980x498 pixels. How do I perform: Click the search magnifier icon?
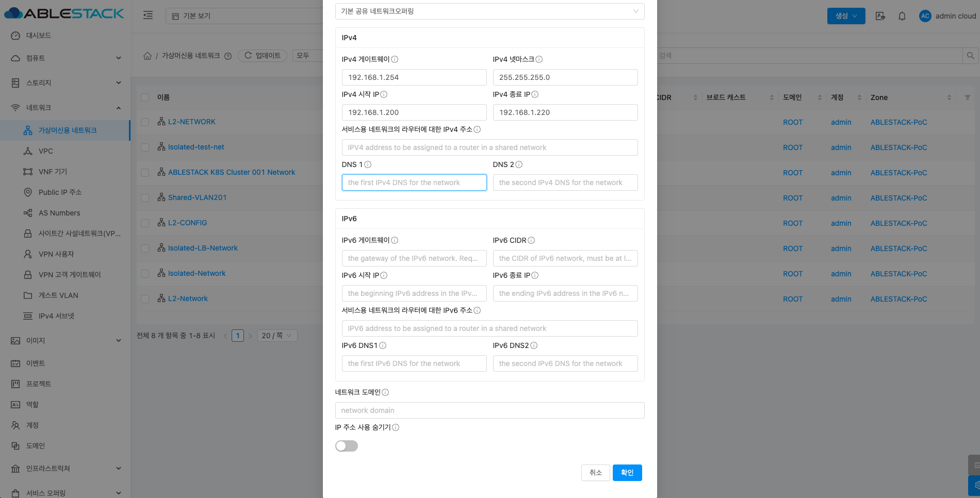point(970,56)
